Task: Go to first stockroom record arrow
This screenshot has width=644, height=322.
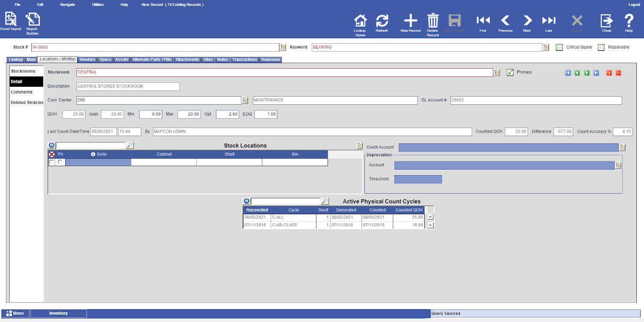Action: 568,73
